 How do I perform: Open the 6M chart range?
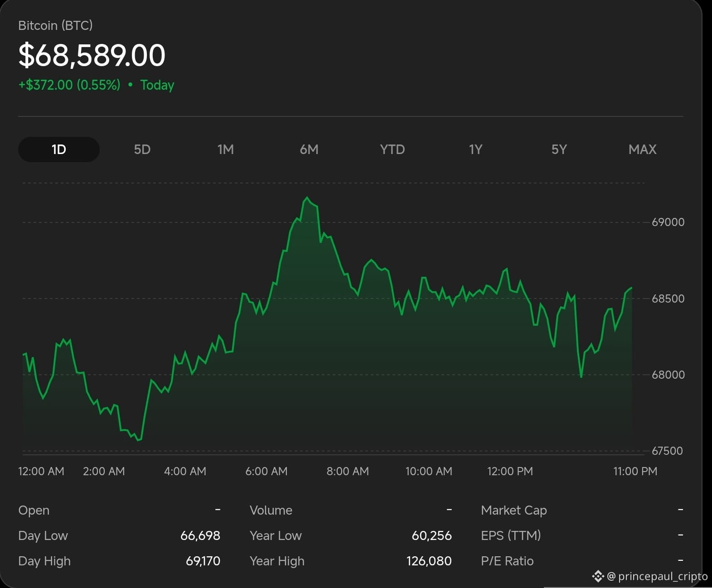pyautogui.click(x=309, y=149)
